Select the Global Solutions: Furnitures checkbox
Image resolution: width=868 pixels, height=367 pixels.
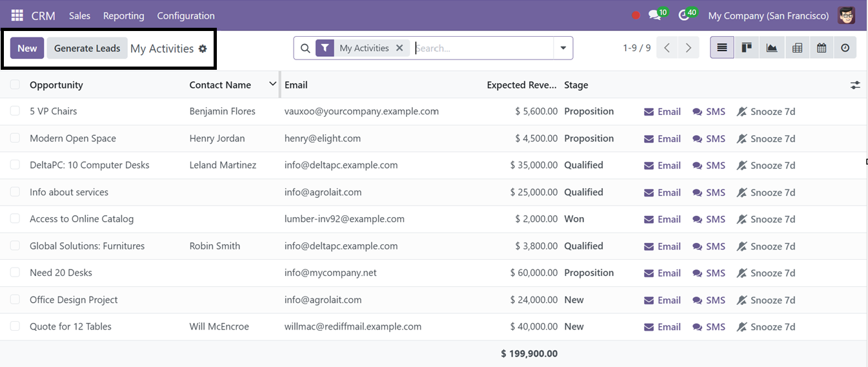[x=15, y=246]
